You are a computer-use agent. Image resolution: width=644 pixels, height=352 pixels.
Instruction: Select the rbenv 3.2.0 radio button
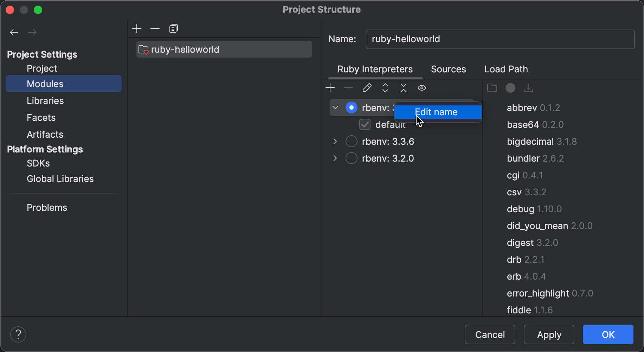click(x=351, y=158)
